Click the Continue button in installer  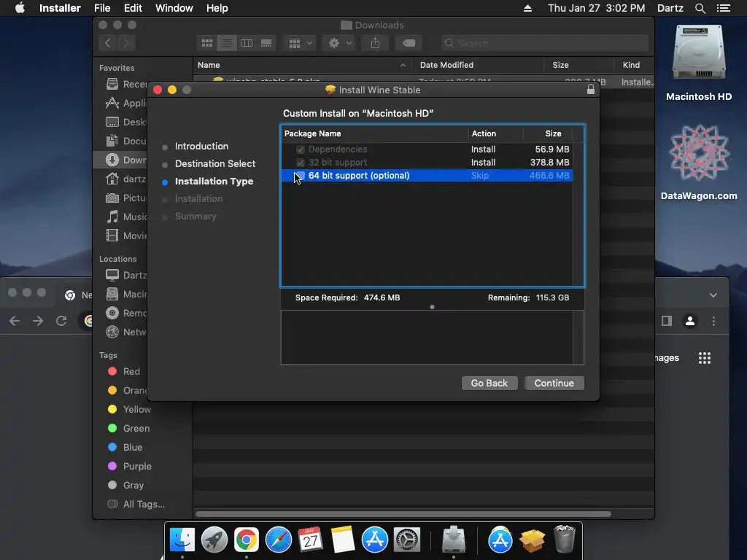point(554,384)
